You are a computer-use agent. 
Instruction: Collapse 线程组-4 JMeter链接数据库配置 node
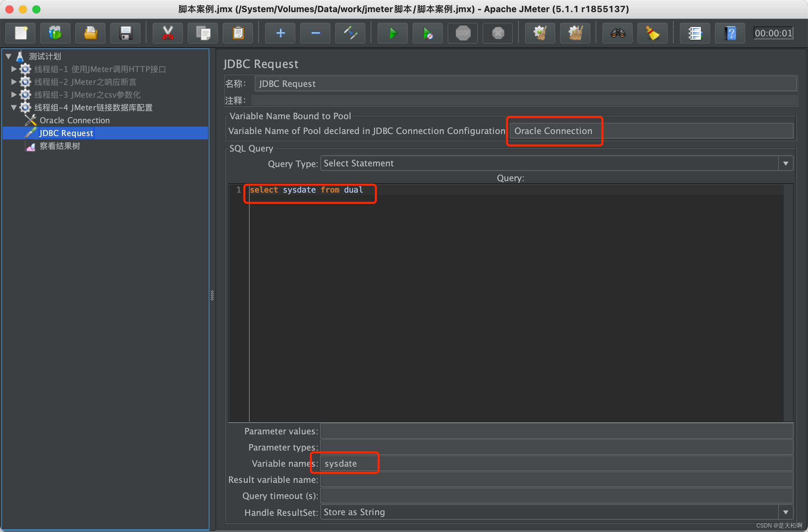(x=14, y=107)
